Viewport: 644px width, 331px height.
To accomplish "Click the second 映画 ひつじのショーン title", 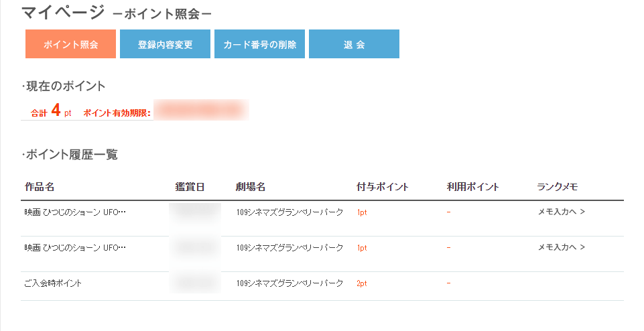I will pos(75,248).
